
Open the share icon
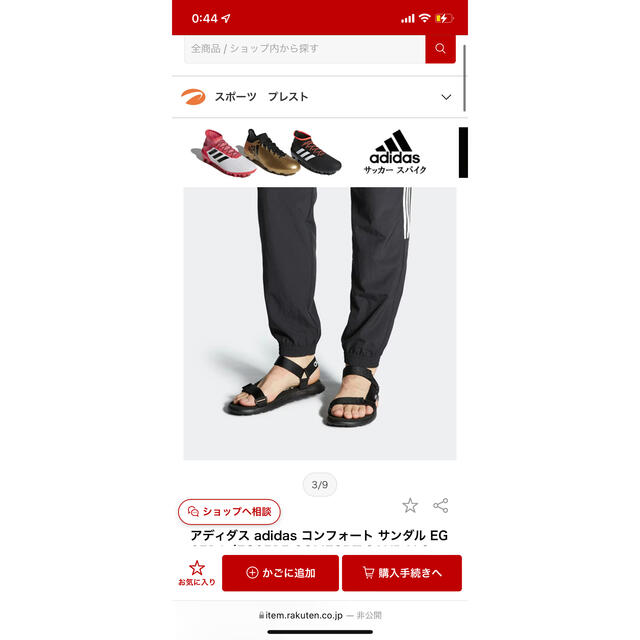[x=440, y=505]
